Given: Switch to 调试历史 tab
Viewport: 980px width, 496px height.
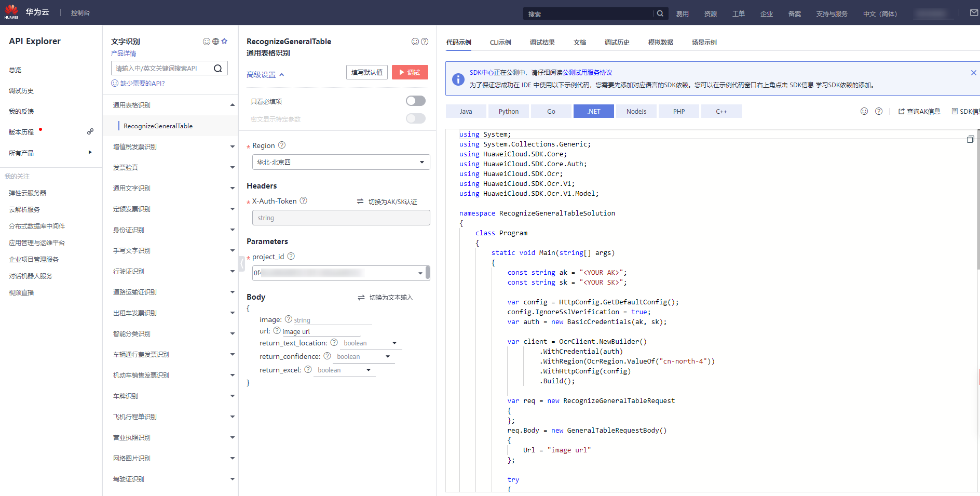Looking at the screenshot, I should coord(617,43).
